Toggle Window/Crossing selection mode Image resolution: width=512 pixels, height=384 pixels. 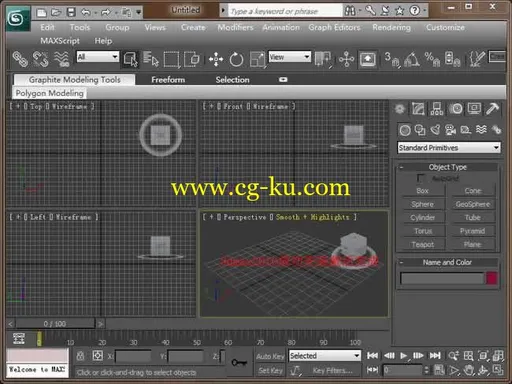click(x=192, y=59)
